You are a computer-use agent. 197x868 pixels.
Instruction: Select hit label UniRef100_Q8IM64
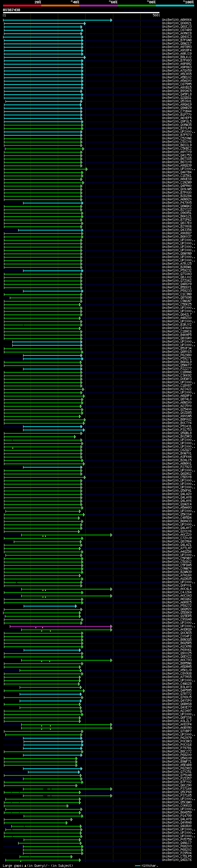coord(177,542)
